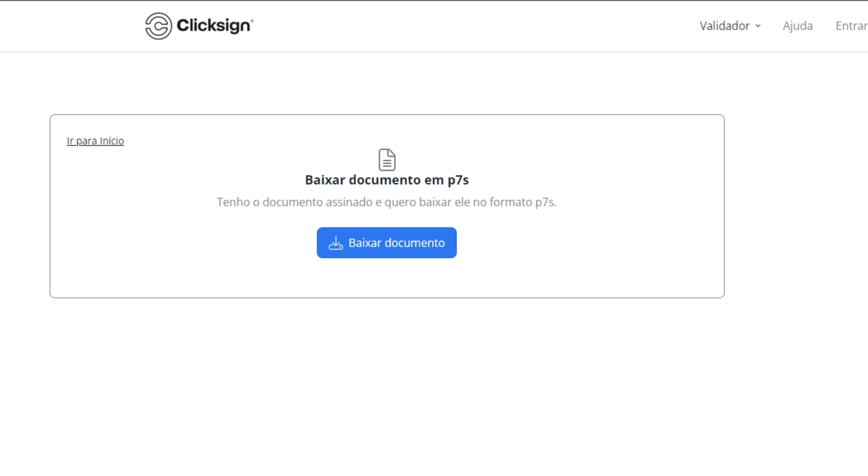Select the Baixar documento em p7s heading
868x476 pixels.
pyautogui.click(x=386, y=180)
